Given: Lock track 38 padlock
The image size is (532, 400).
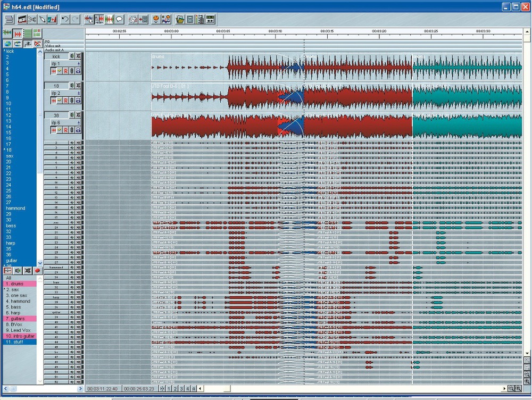Looking at the screenshot, I should coord(78,130).
